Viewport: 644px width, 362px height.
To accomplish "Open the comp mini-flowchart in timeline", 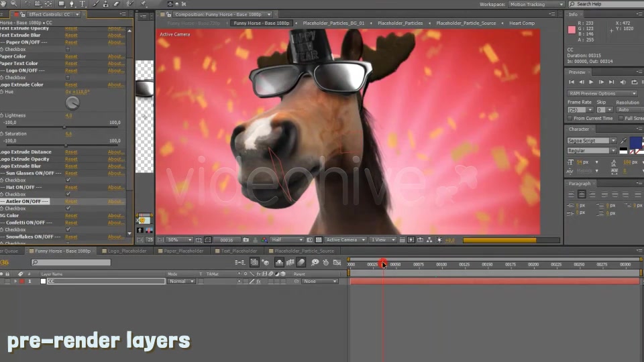I will [x=240, y=262].
